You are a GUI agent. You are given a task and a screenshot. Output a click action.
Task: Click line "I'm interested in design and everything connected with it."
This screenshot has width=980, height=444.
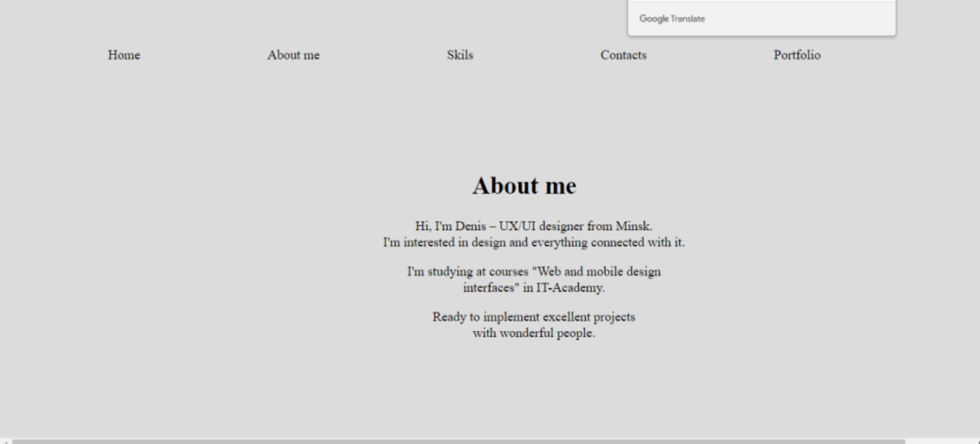tap(534, 242)
